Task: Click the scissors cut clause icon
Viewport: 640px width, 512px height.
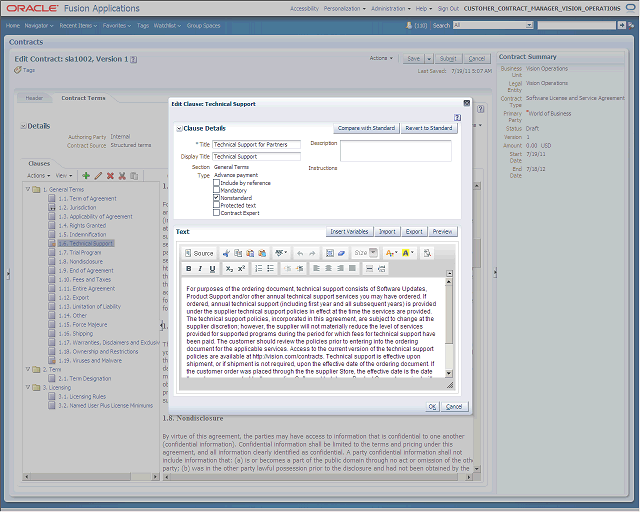Action: click(122, 176)
